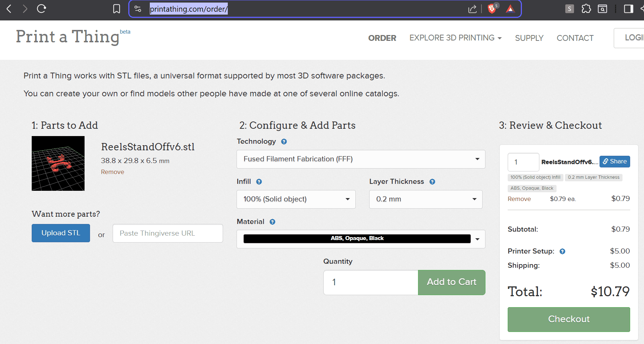Open the Technology dropdown (FFF)
644x344 pixels.
(x=361, y=159)
